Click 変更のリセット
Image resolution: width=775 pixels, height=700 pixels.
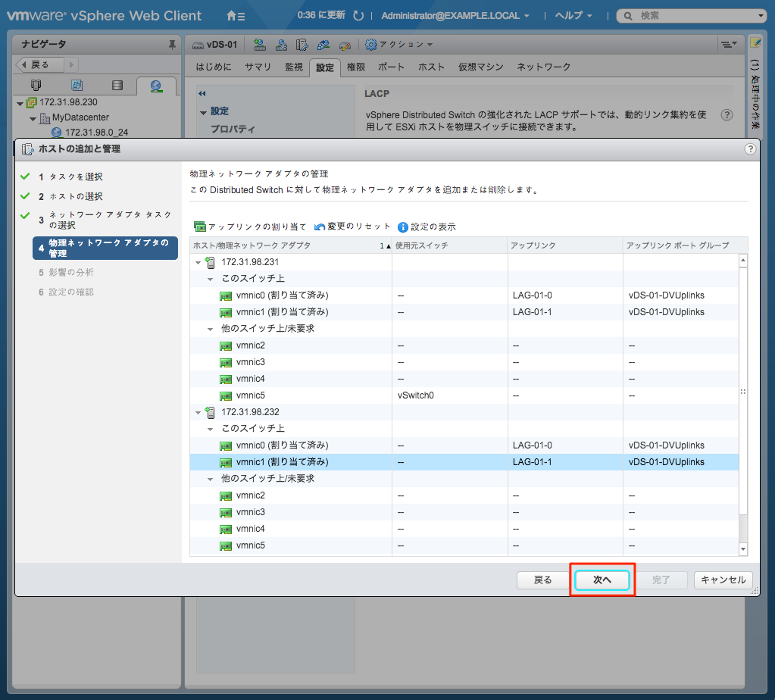coord(352,227)
